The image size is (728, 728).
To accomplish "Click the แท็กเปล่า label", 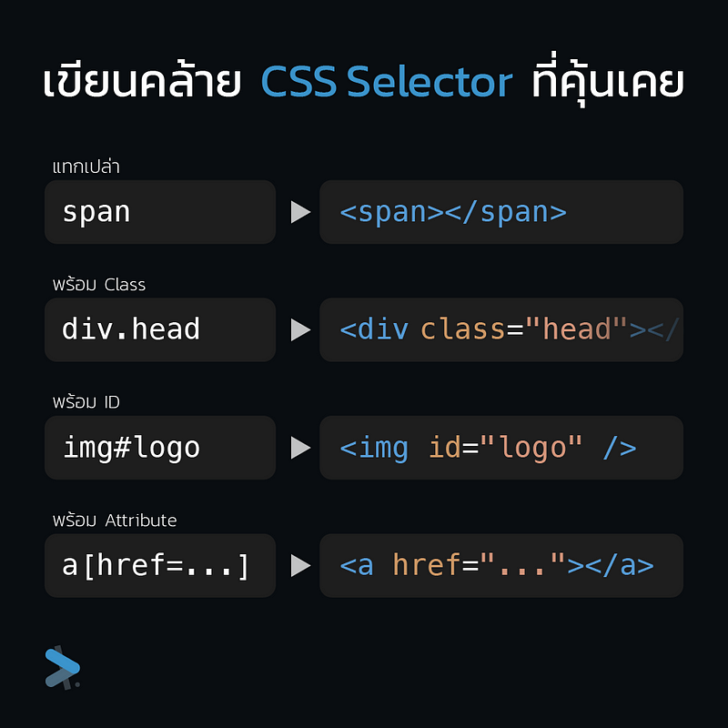I will 86,167.
